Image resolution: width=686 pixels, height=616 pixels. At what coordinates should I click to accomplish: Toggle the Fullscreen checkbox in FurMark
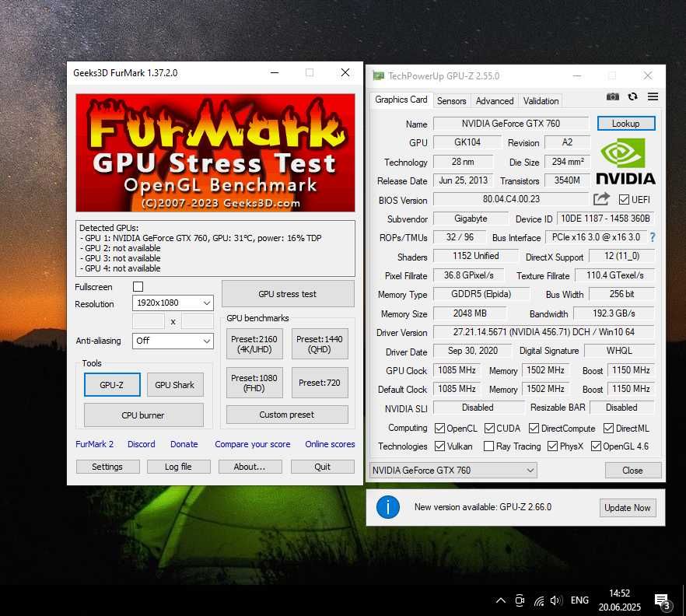click(x=138, y=286)
